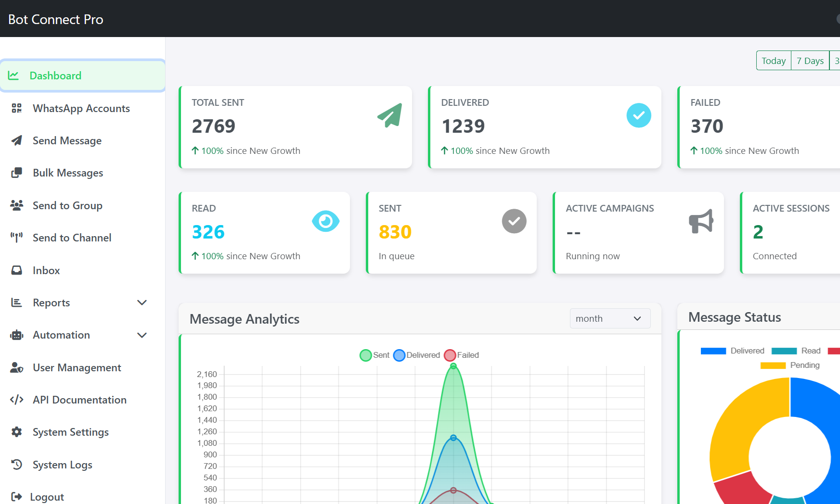Screen dimensions: 840x504
Task: Click the Reports bar chart icon
Action: (17, 302)
